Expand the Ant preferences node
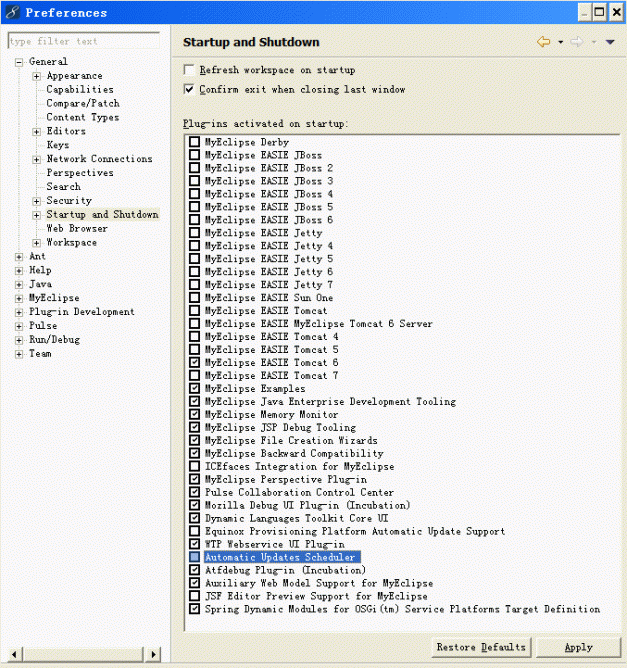627x668 pixels. [x=19, y=257]
